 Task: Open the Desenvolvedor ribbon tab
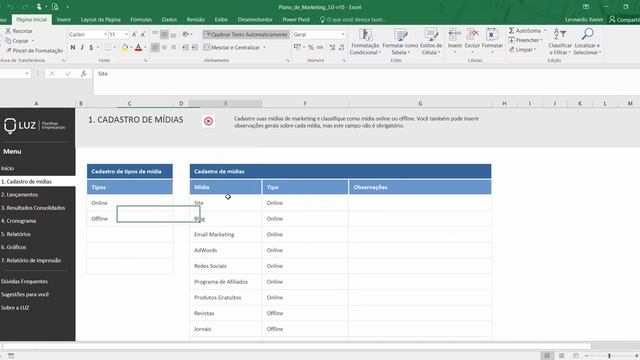(255, 20)
